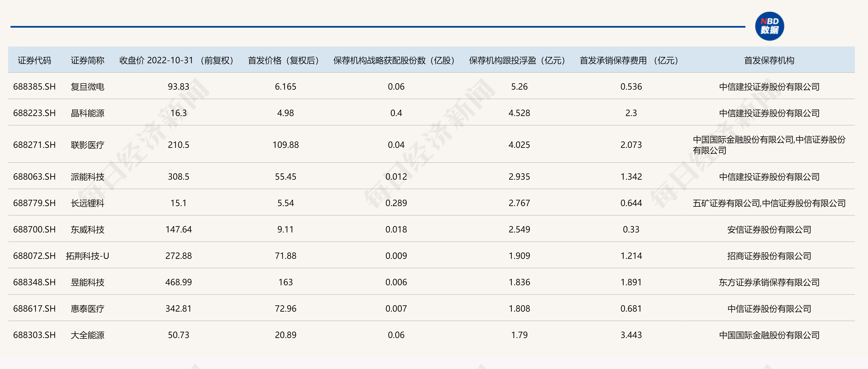Click allocated shares value 0.012
The height and width of the screenshot is (369, 868).
coord(396,177)
